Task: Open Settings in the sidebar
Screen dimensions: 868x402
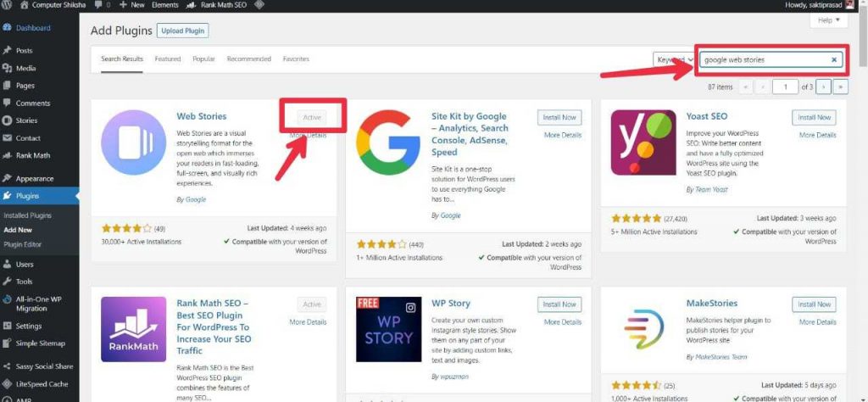Action: click(28, 327)
